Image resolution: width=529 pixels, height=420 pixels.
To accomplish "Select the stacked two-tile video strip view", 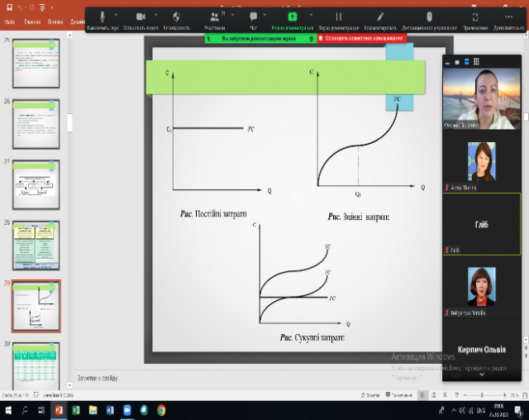I will click(466, 62).
